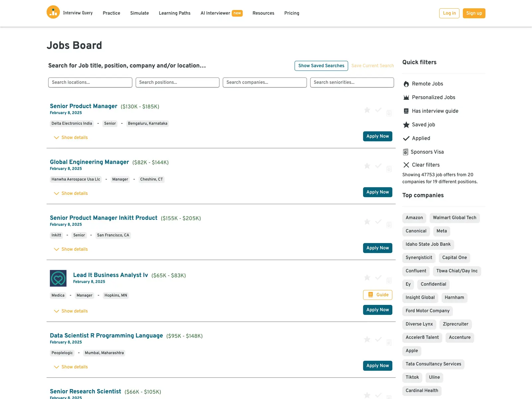Expand Show details for Lead It Business Analyst
This screenshot has width=532, height=399.
pos(71,311)
